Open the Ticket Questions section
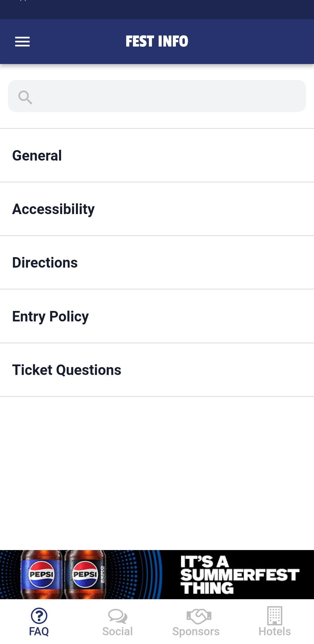Viewport: 314px width, 644px height. 157,370
